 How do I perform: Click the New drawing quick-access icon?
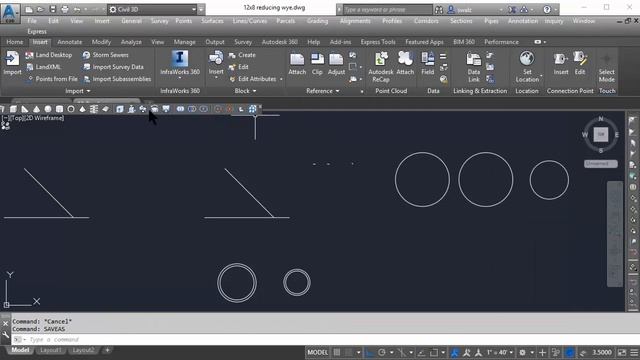click(x=29, y=9)
